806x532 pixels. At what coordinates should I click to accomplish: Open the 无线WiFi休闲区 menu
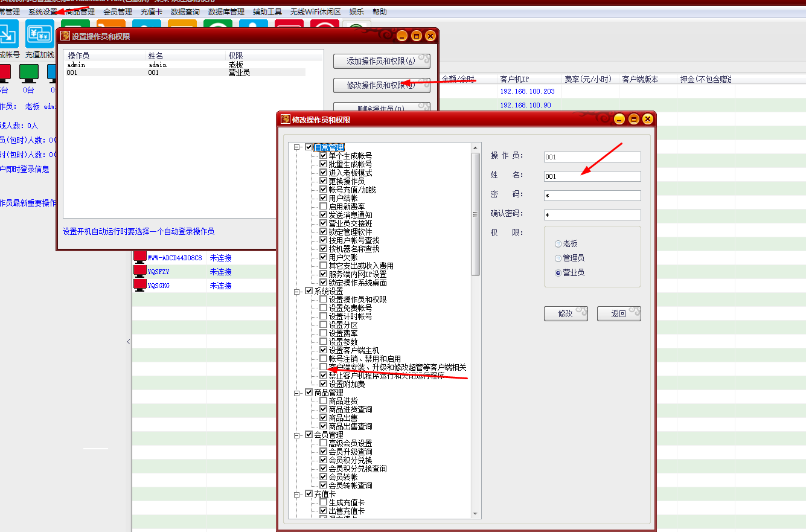tap(316, 11)
